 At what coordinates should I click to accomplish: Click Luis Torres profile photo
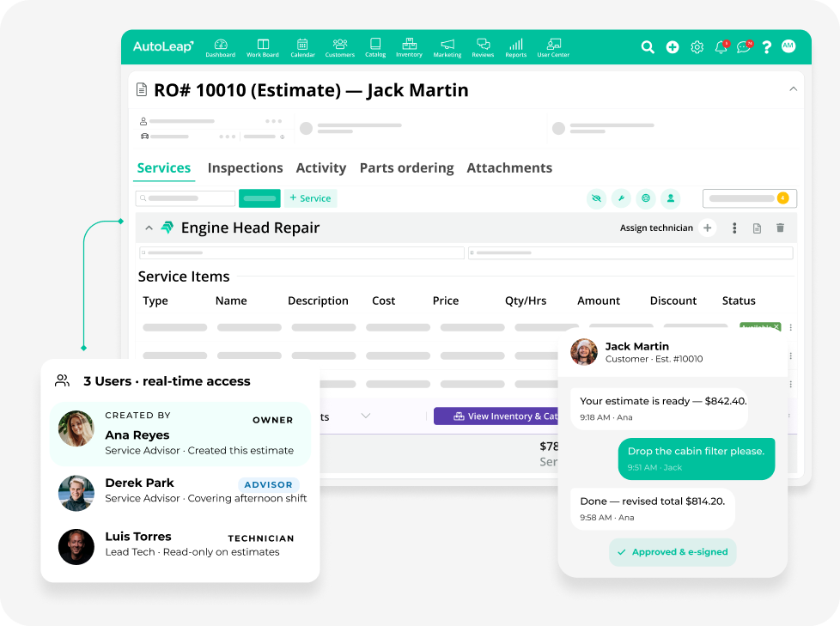76,547
